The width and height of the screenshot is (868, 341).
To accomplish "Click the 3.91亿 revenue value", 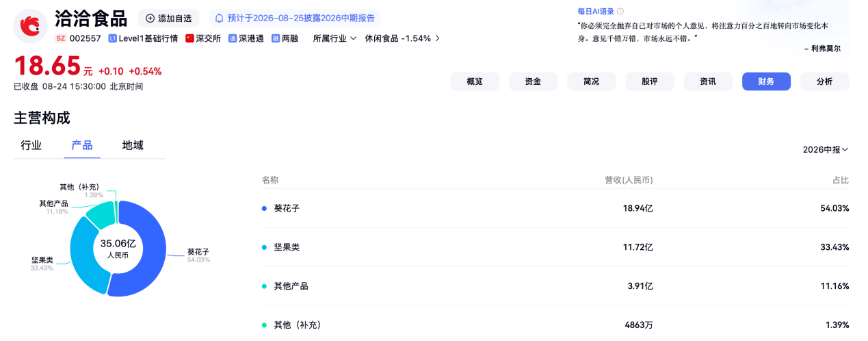I will pos(640,286).
